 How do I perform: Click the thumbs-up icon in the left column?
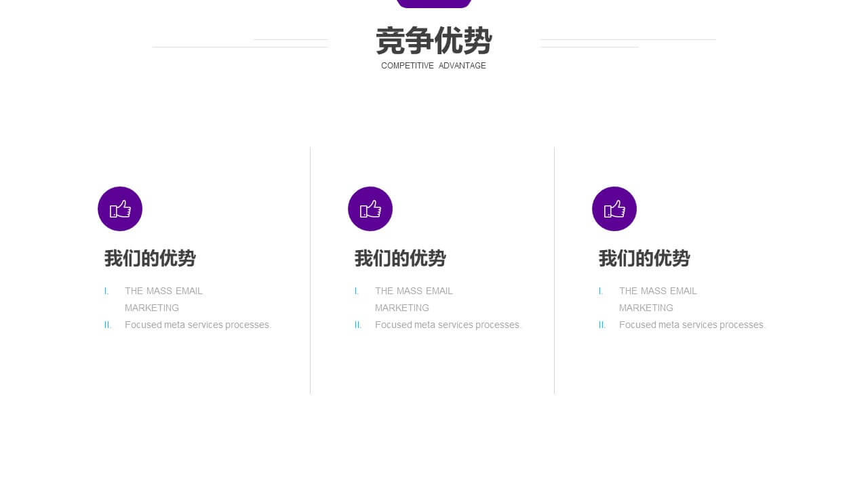[x=120, y=209]
